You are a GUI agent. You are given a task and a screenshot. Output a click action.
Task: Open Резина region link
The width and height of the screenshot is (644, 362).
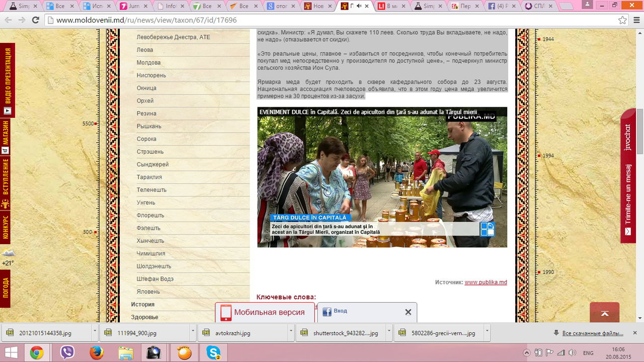tap(146, 113)
